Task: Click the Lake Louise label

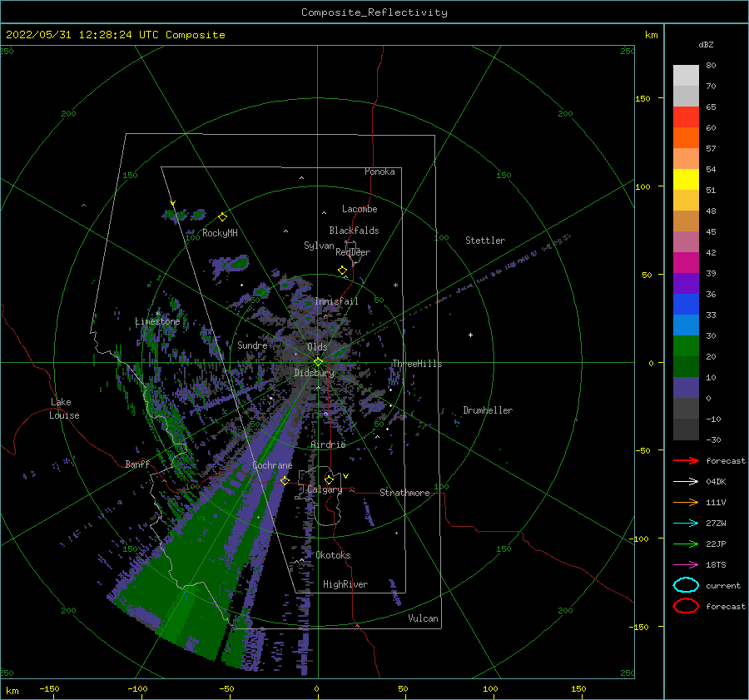Action: pos(64,409)
